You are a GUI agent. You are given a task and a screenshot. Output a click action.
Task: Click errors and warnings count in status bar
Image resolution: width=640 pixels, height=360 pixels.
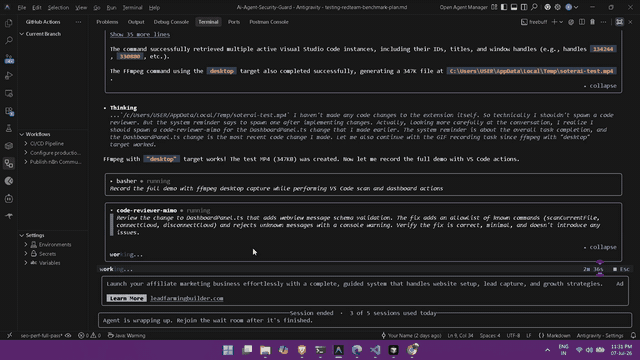(x=89, y=336)
